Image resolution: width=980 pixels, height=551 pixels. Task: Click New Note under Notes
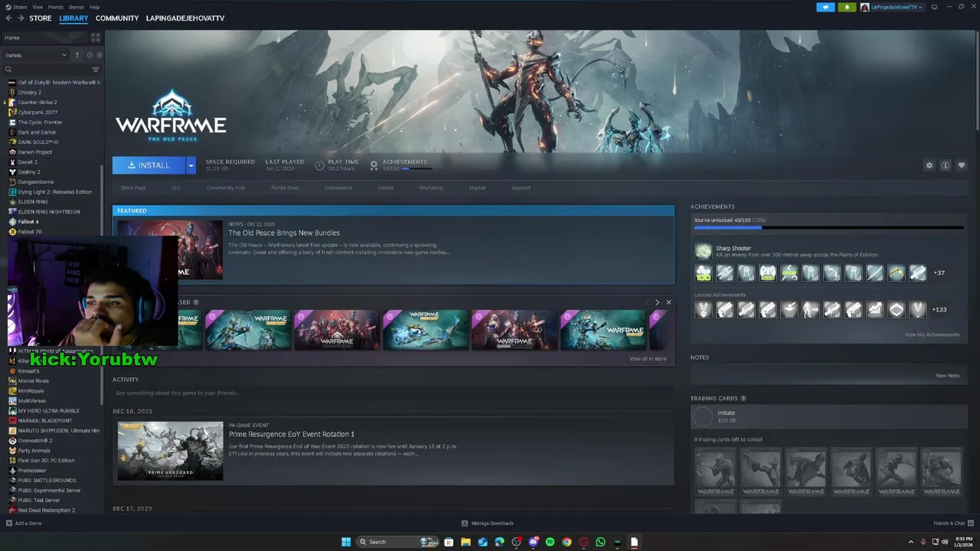click(947, 375)
